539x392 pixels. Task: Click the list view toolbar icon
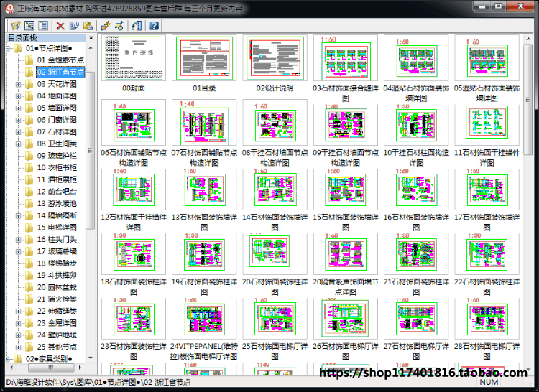coord(42,26)
